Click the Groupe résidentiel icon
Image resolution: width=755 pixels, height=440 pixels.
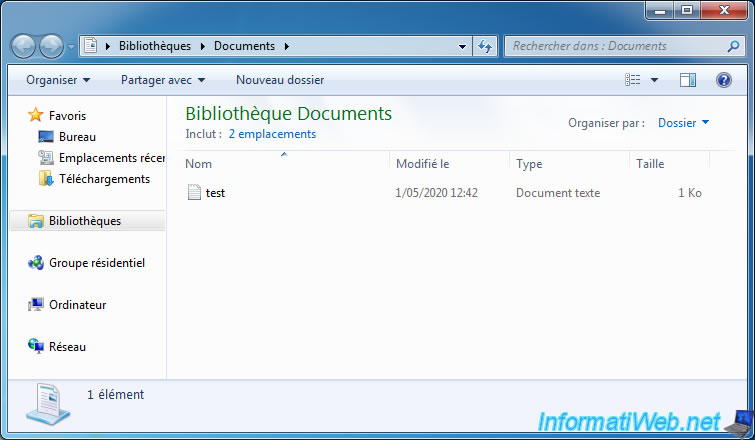[36, 263]
